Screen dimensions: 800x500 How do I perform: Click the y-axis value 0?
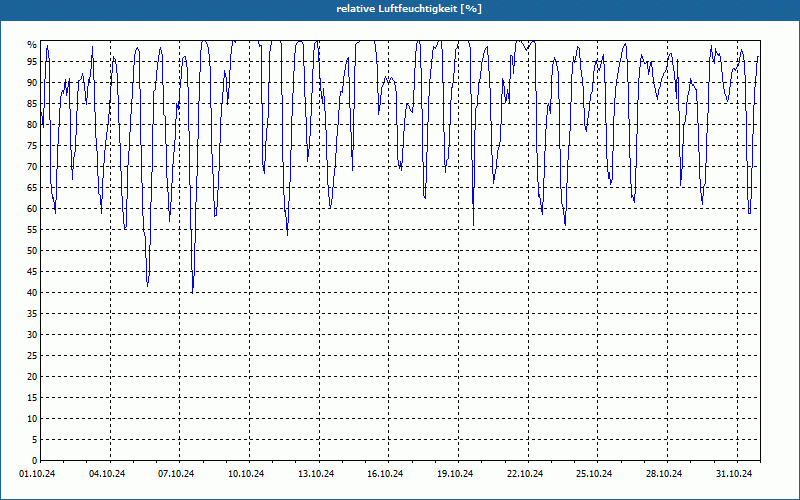click(34, 460)
